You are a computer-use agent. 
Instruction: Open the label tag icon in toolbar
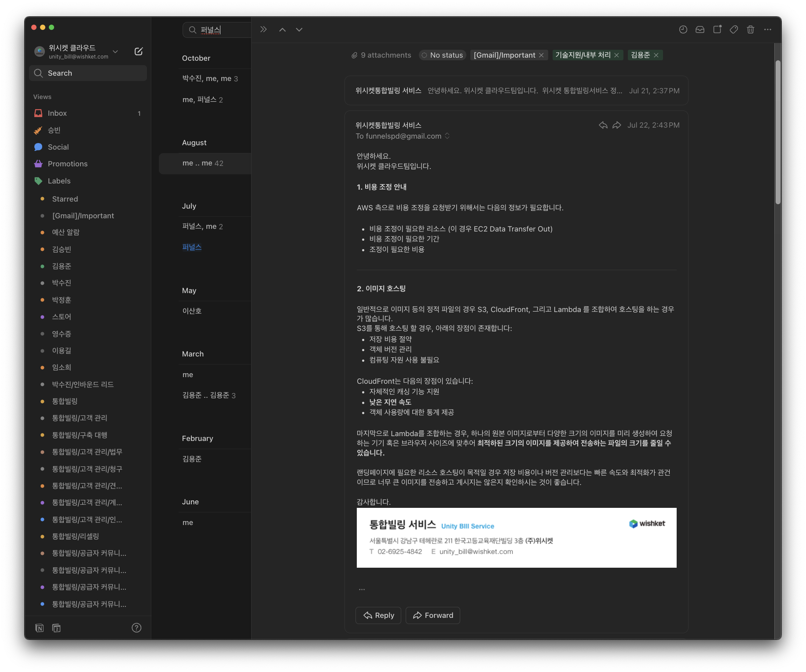point(733,29)
